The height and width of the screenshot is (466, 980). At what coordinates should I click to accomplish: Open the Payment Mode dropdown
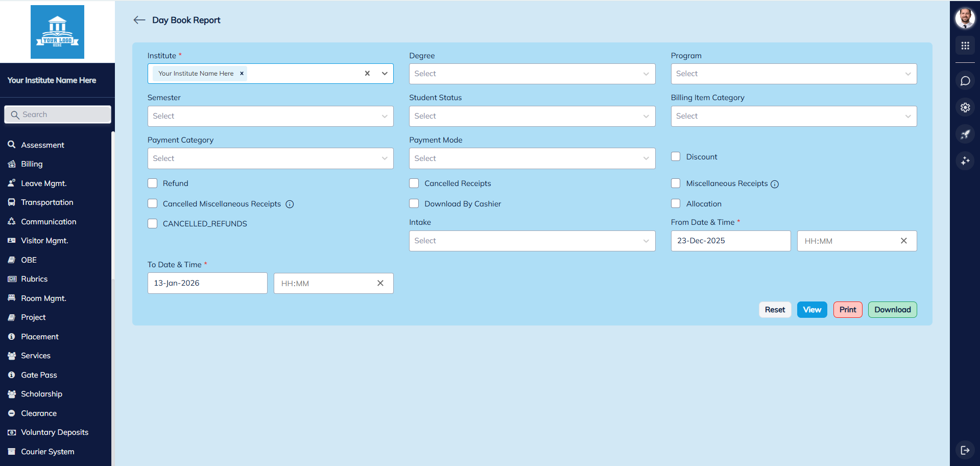[x=532, y=158]
